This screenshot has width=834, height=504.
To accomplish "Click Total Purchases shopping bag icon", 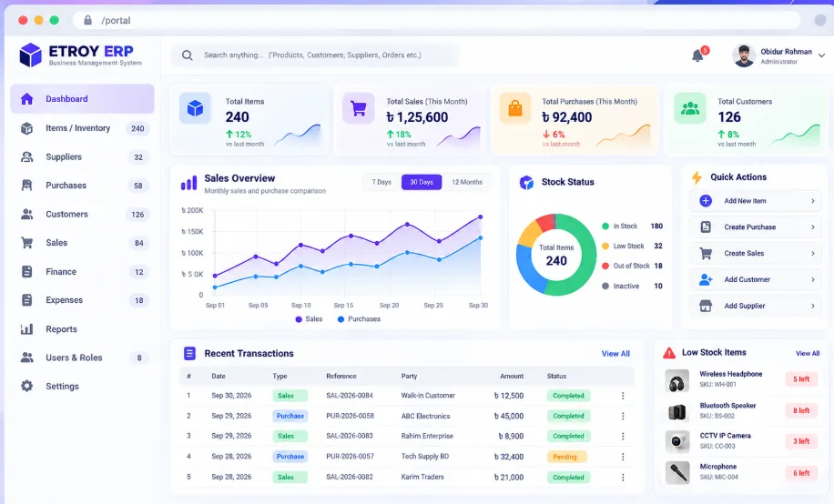I will coord(514,108).
